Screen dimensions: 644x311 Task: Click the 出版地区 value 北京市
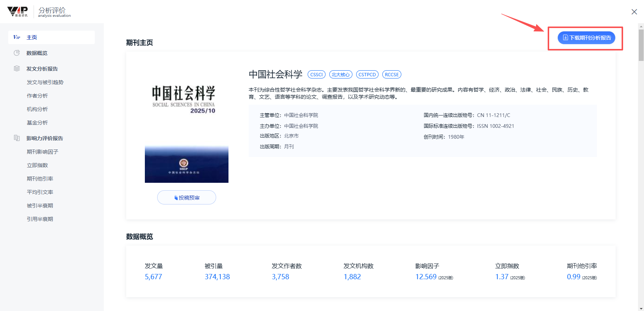pos(291,136)
